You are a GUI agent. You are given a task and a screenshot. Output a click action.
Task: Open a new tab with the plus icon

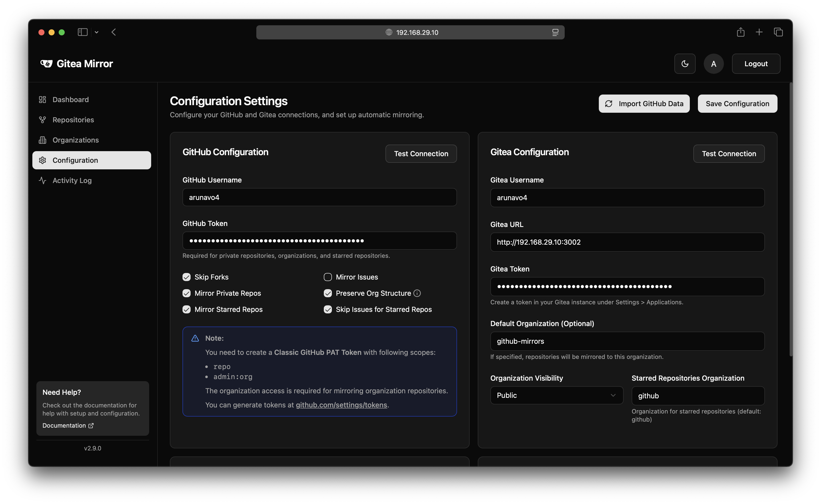[759, 32]
